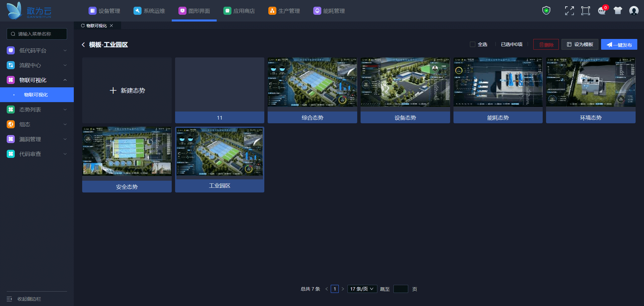The width and height of the screenshot is (644, 306).
Task: Open the security shield status icon
Action: click(546, 11)
